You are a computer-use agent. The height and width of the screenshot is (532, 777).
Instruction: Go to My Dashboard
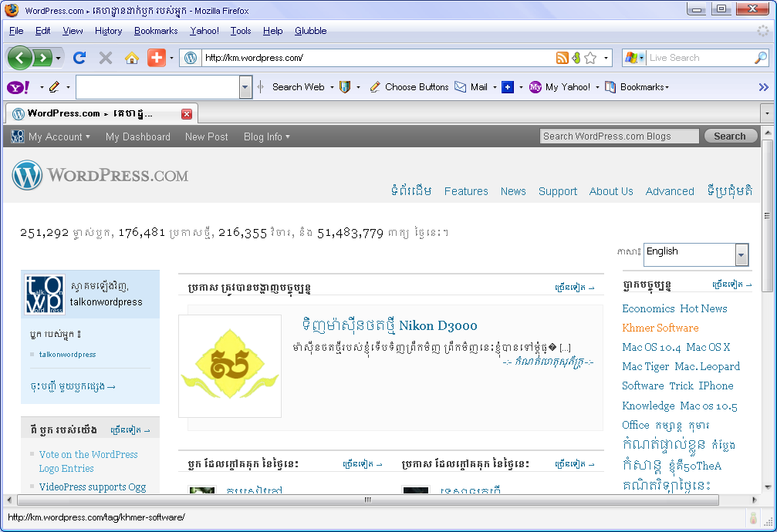click(x=138, y=136)
